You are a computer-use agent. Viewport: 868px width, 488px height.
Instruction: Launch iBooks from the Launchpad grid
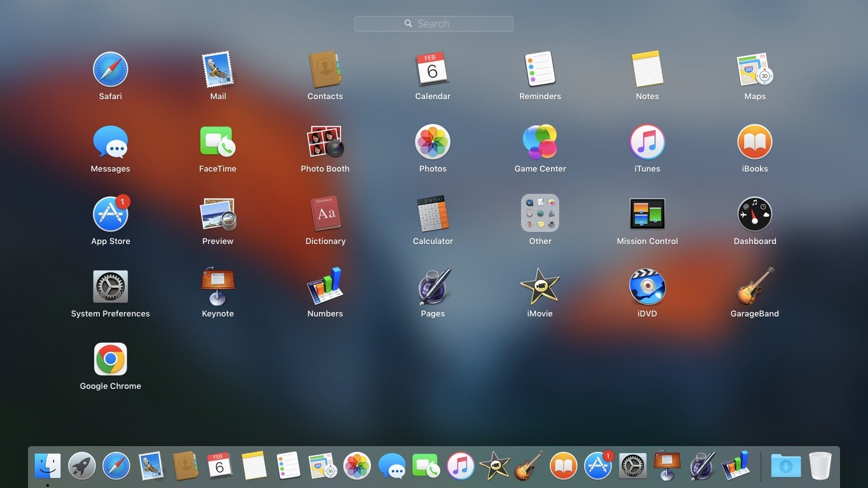coord(755,142)
